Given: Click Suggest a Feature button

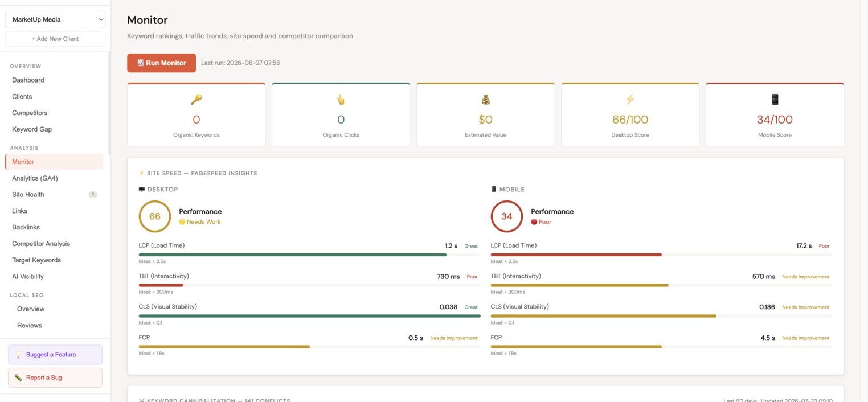Looking at the screenshot, I should 55,354.
